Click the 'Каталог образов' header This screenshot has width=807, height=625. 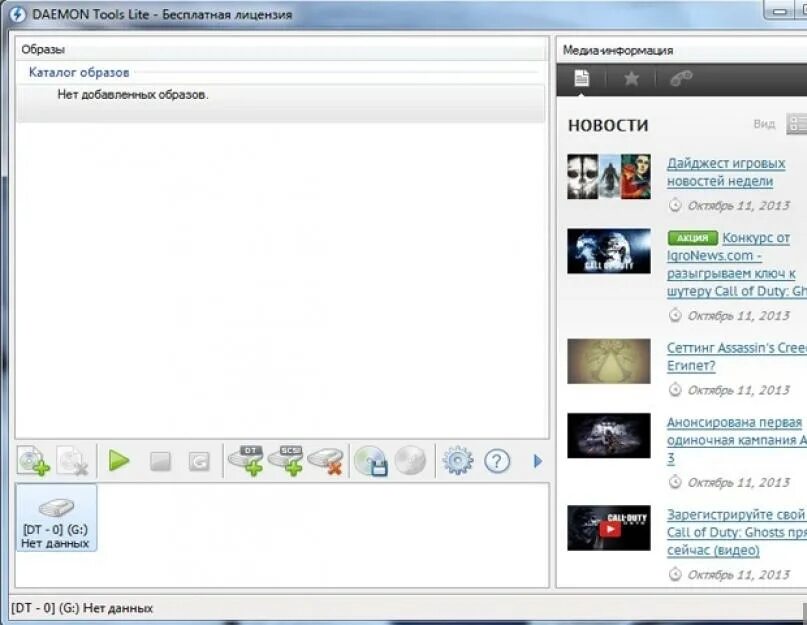[79, 73]
